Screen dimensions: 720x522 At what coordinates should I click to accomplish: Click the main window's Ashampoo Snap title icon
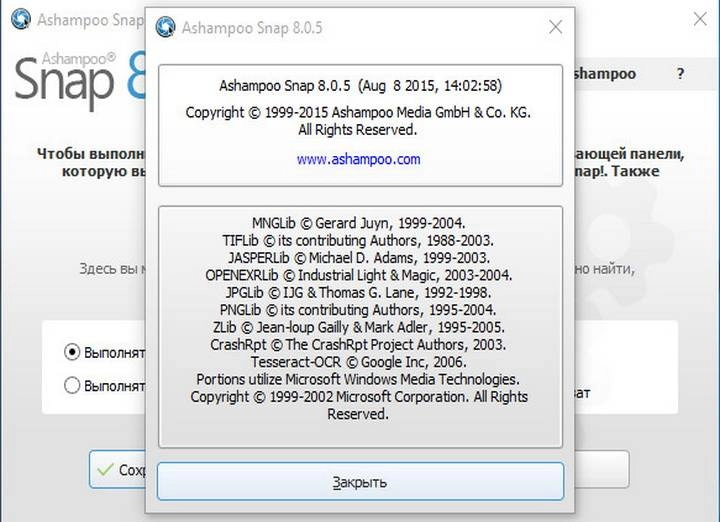(21, 19)
